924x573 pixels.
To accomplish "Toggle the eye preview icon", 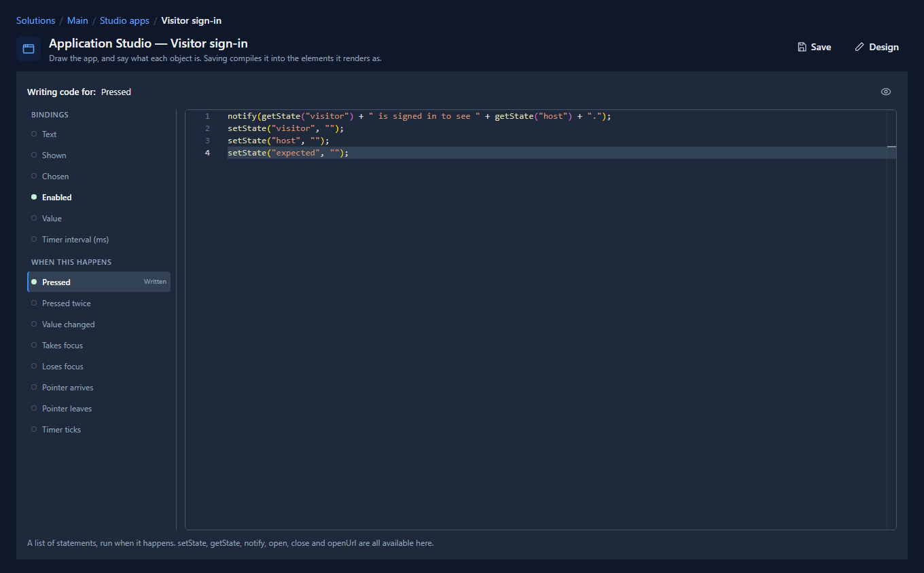I will pos(886,92).
